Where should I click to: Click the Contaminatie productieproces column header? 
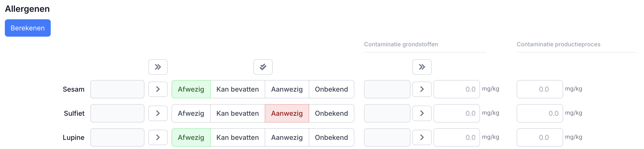click(558, 44)
